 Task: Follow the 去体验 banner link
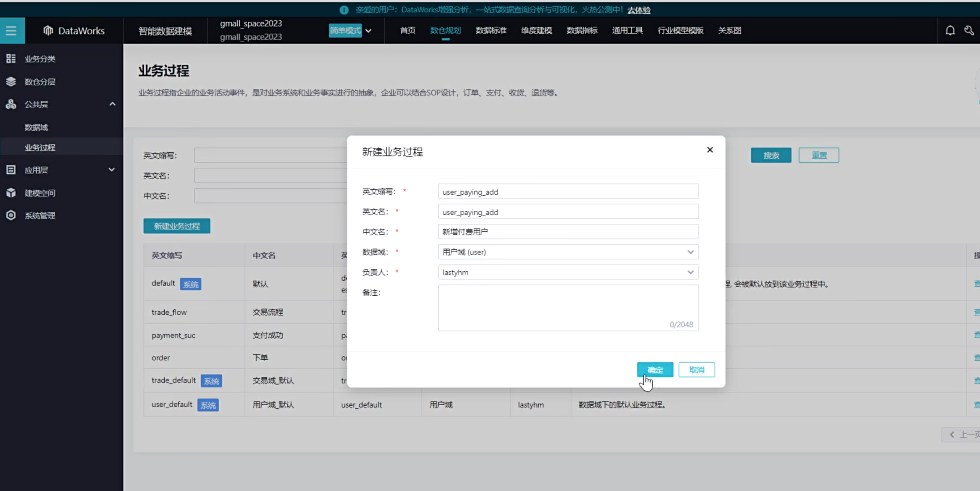point(639,10)
